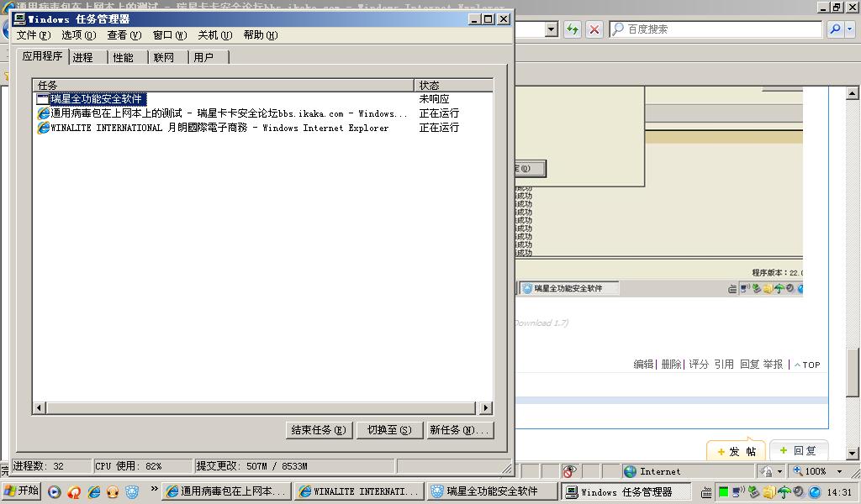This screenshot has width=861, height=504.
Task: Click the keyboard language bar icon
Action: (x=706, y=492)
